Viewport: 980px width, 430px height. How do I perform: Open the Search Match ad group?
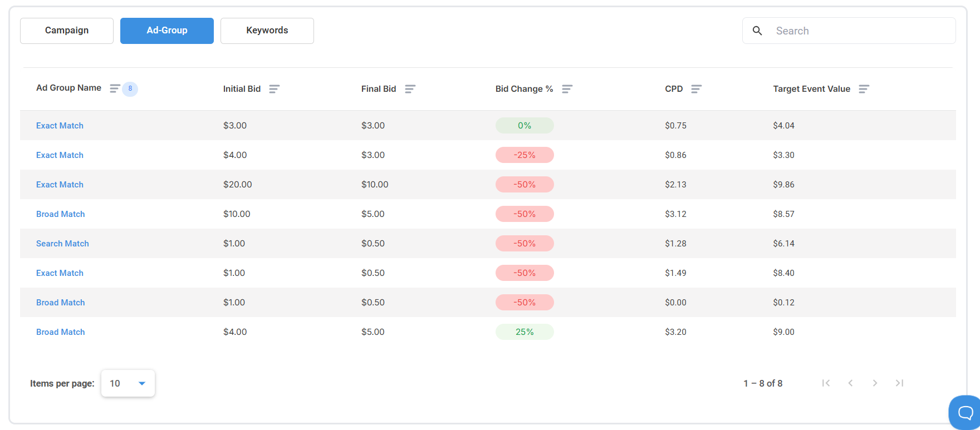62,244
